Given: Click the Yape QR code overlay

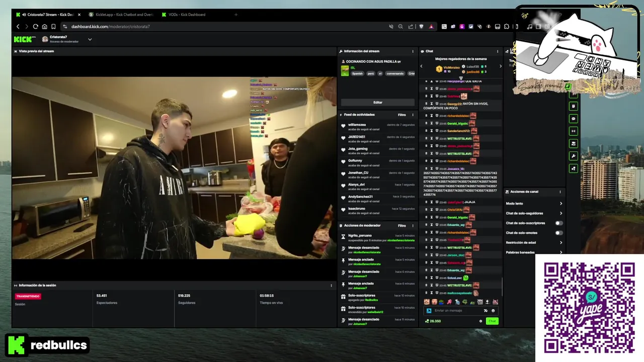Looking at the screenshot, I should point(589,308).
